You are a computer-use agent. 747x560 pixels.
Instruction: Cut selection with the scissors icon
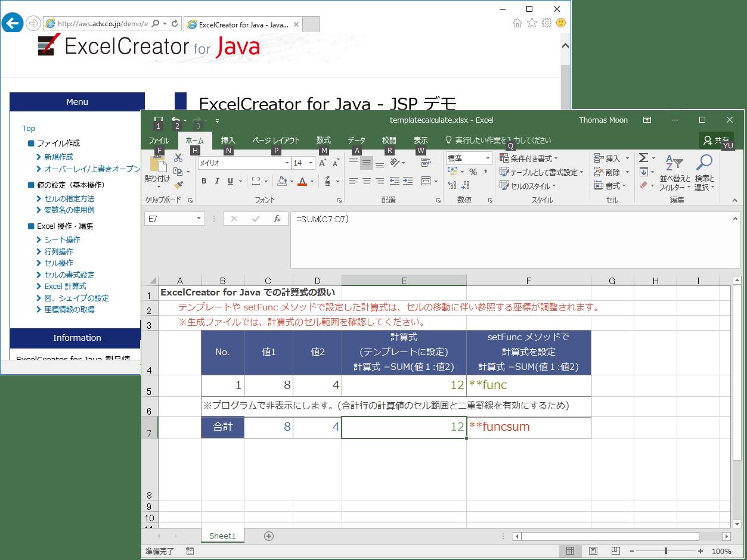click(x=178, y=158)
